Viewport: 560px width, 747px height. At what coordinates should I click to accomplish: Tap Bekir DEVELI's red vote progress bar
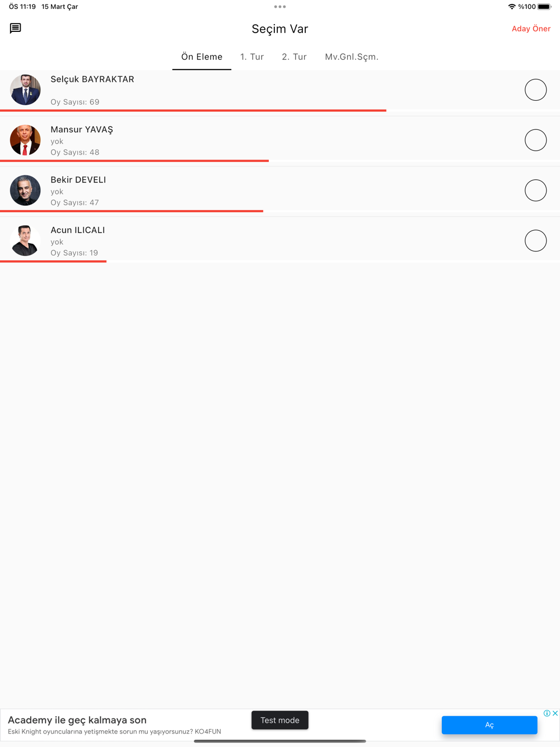(132, 211)
